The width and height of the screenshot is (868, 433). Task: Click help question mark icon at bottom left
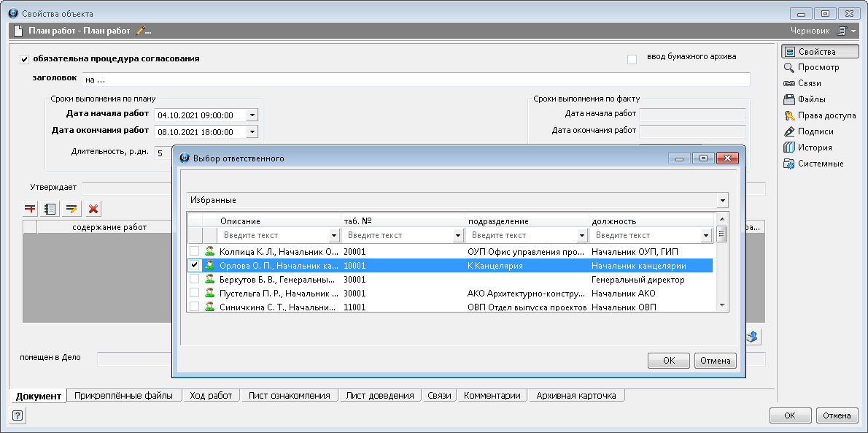18,415
